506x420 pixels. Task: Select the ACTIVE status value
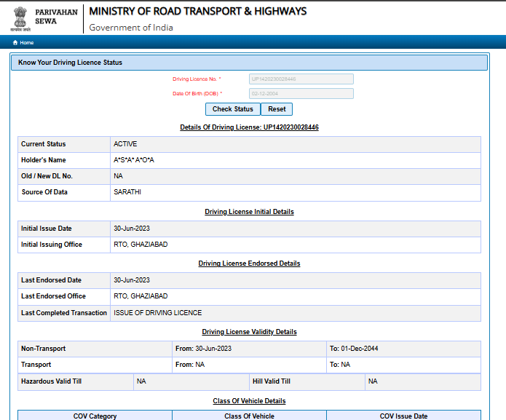point(125,144)
